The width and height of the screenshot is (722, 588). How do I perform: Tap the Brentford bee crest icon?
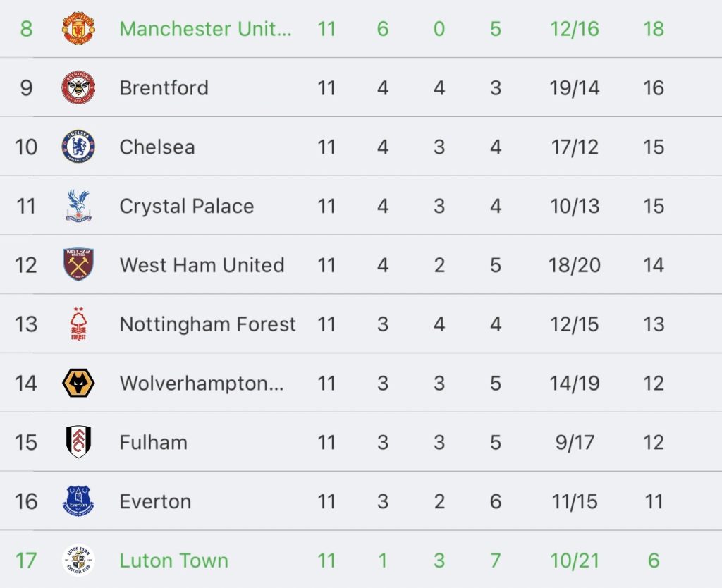coord(78,87)
